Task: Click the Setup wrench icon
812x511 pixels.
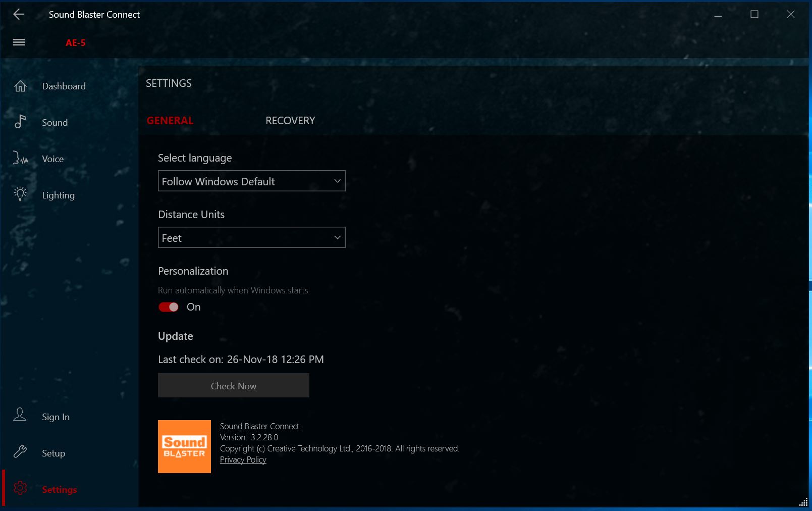Action: coord(20,451)
